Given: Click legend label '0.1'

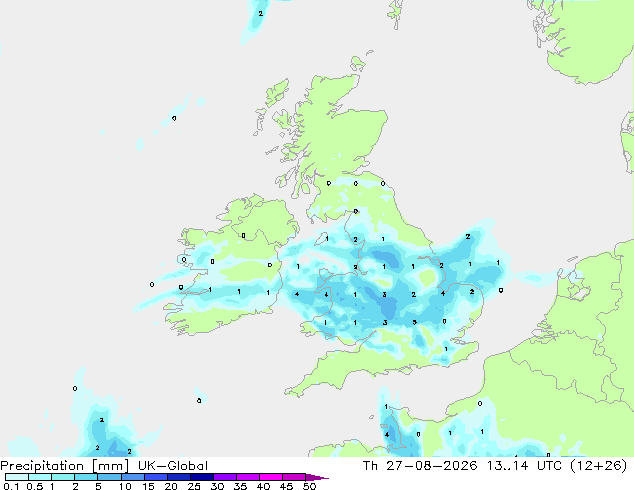Looking at the screenshot, I should click(x=11, y=486).
